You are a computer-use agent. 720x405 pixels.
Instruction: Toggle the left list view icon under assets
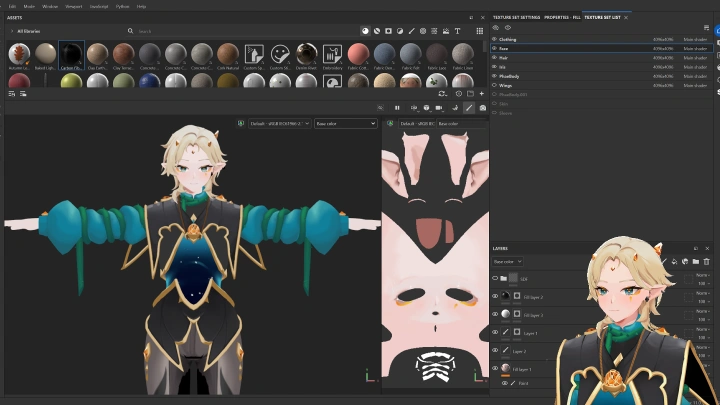click(12, 94)
